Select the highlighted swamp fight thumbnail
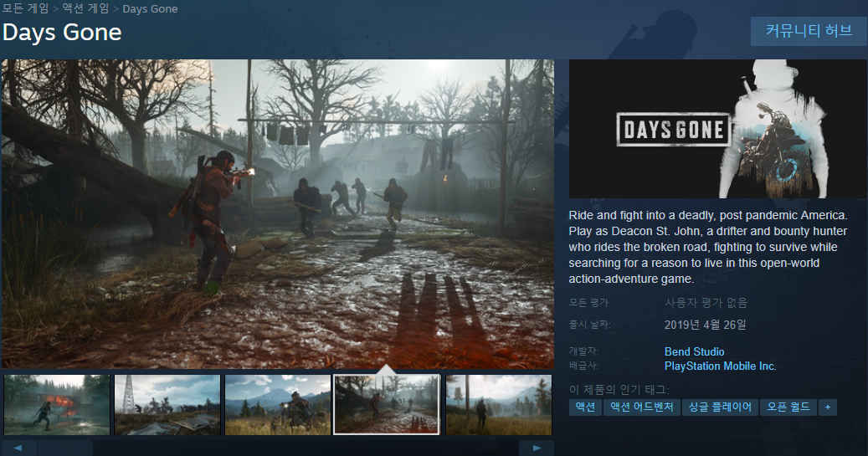This screenshot has height=456, width=868. tap(387, 404)
